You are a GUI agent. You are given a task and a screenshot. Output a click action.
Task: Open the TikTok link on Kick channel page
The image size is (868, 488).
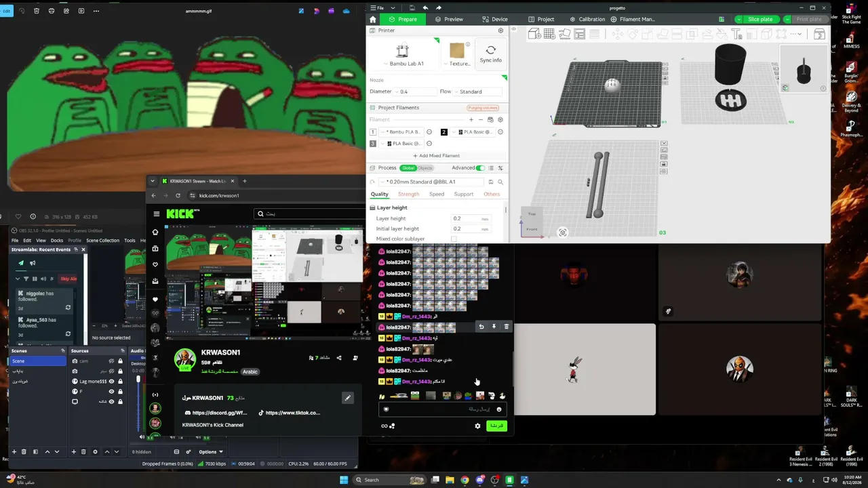[x=288, y=413]
